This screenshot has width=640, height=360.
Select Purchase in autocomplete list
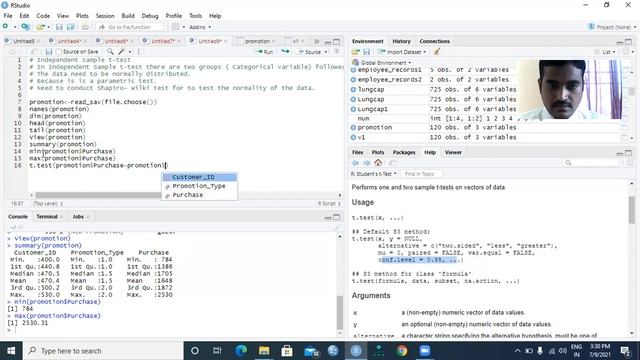200,195
